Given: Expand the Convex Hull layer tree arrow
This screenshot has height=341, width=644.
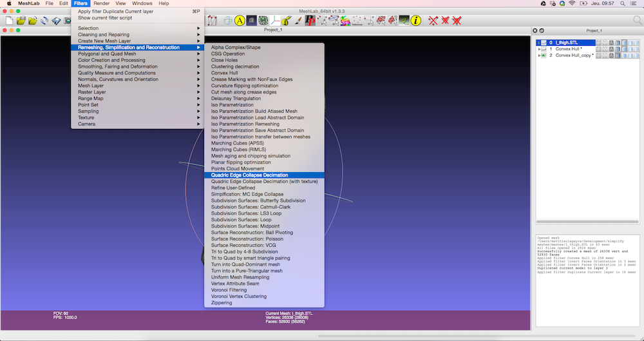Looking at the screenshot, I should pos(539,49).
